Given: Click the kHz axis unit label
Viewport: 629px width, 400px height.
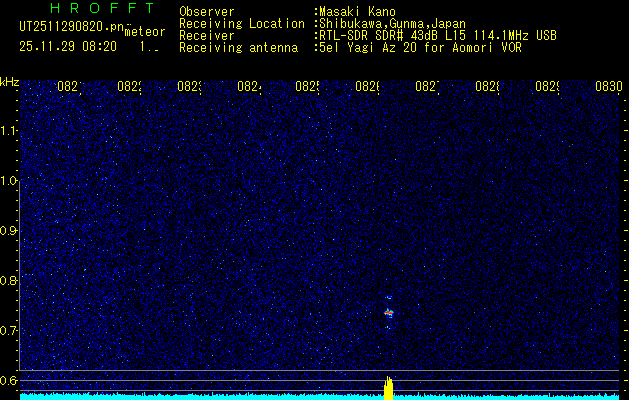Looking at the screenshot, I should (10, 82).
